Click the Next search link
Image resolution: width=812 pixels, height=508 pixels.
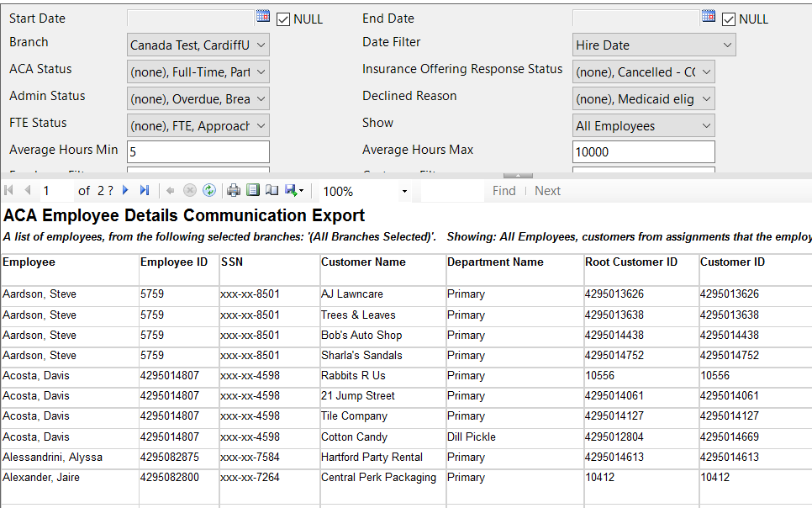[547, 191]
